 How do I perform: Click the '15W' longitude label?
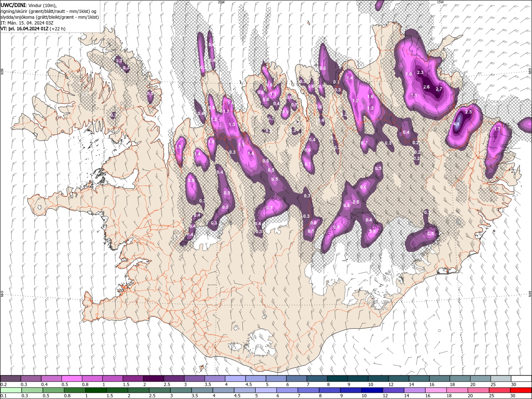pos(440,2)
